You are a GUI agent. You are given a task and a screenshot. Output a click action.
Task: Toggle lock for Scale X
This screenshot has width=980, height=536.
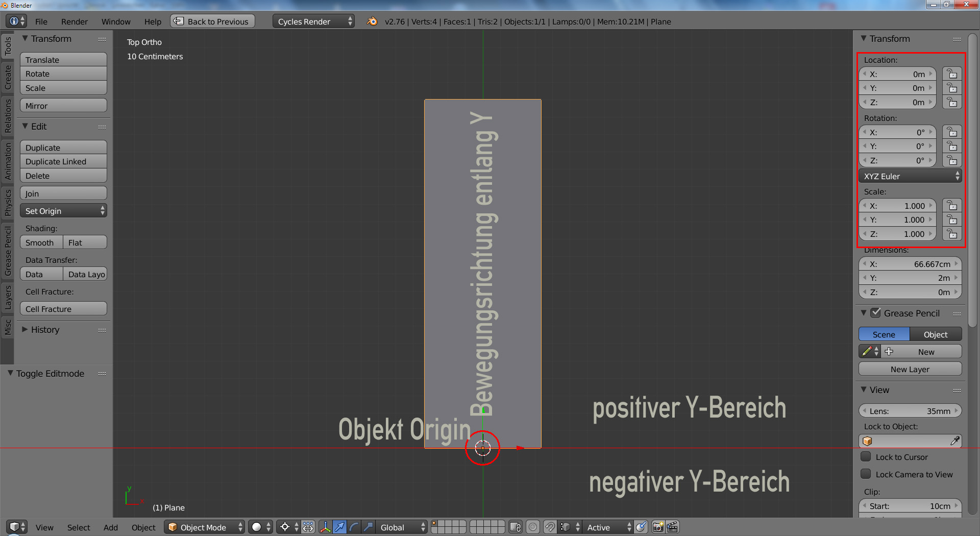click(952, 206)
